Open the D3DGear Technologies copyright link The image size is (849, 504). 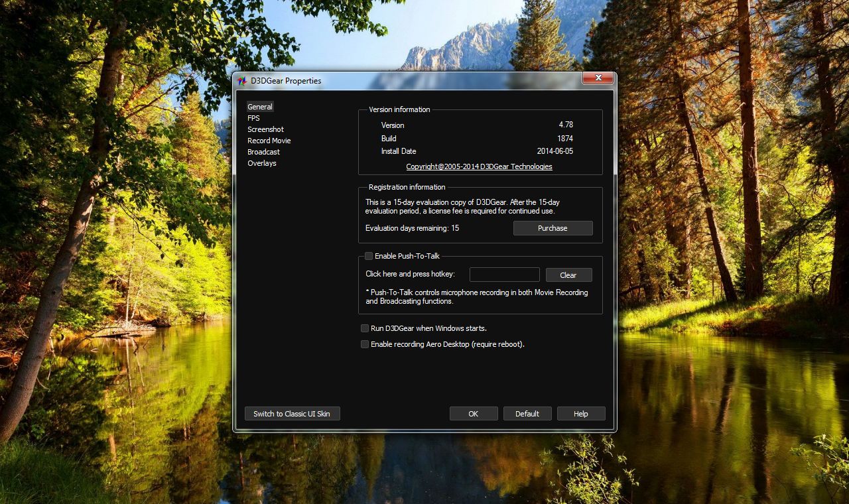pos(479,166)
